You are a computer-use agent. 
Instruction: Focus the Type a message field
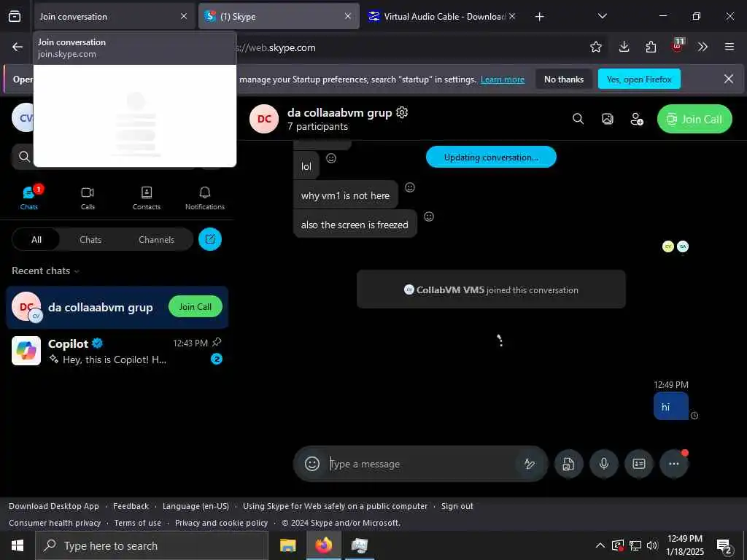(x=422, y=464)
